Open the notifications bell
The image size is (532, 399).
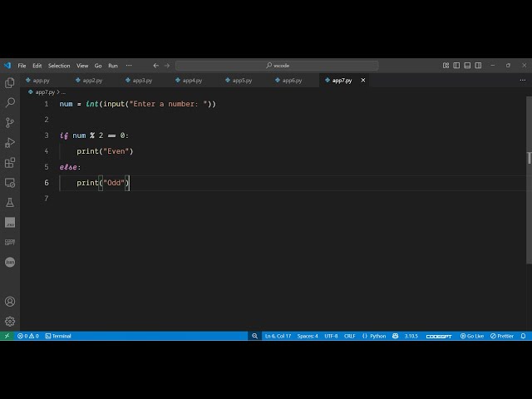[523, 336]
